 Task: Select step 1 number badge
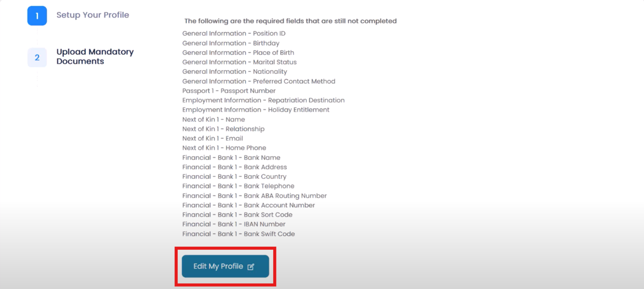click(x=37, y=16)
